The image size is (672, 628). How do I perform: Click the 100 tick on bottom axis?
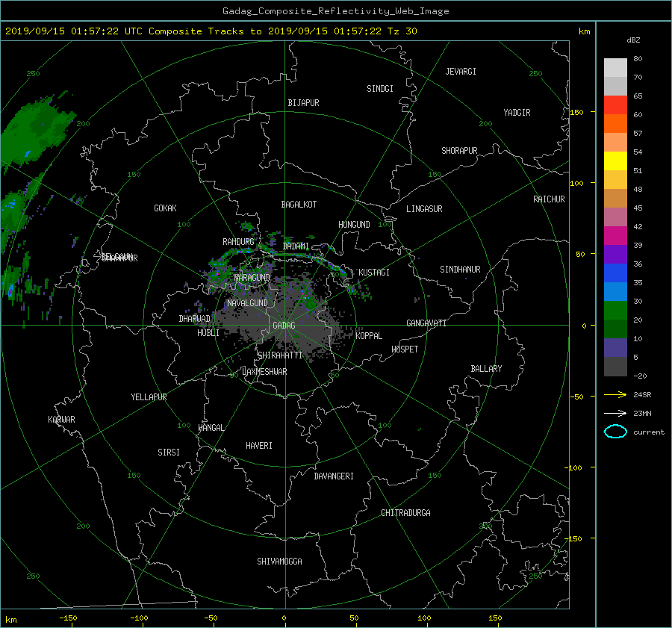[x=424, y=618]
